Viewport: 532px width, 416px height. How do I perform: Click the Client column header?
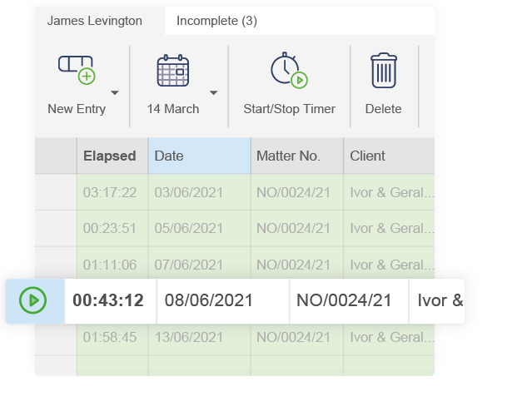coord(389,156)
